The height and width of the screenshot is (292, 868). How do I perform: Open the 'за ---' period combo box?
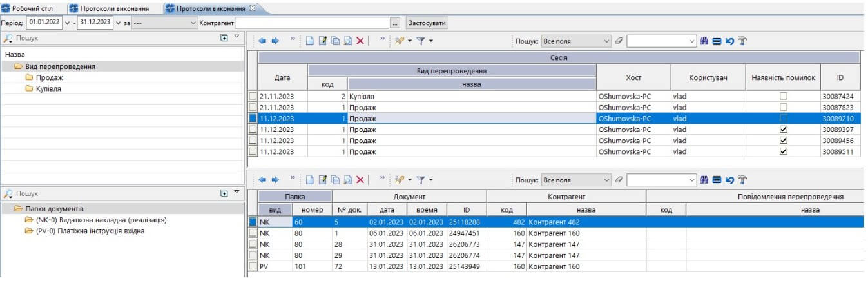point(165,23)
